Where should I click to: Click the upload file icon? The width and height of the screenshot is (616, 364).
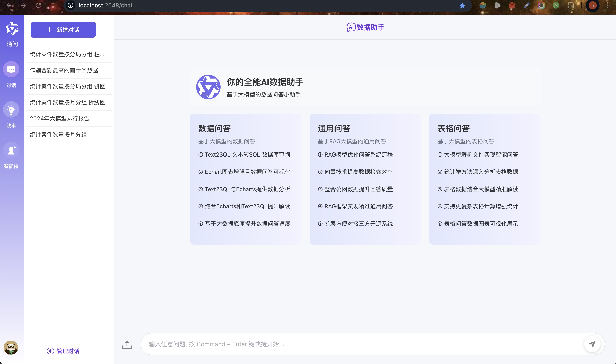click(127, 344)
